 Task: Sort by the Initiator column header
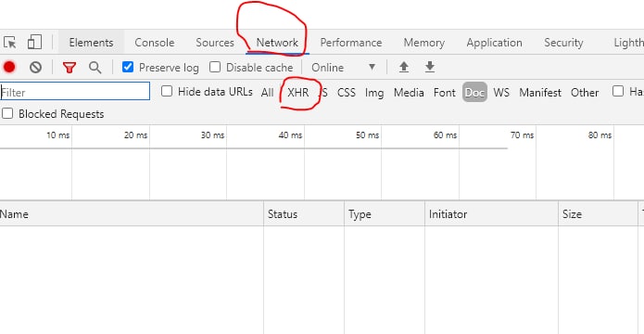(x=491, y=214)
